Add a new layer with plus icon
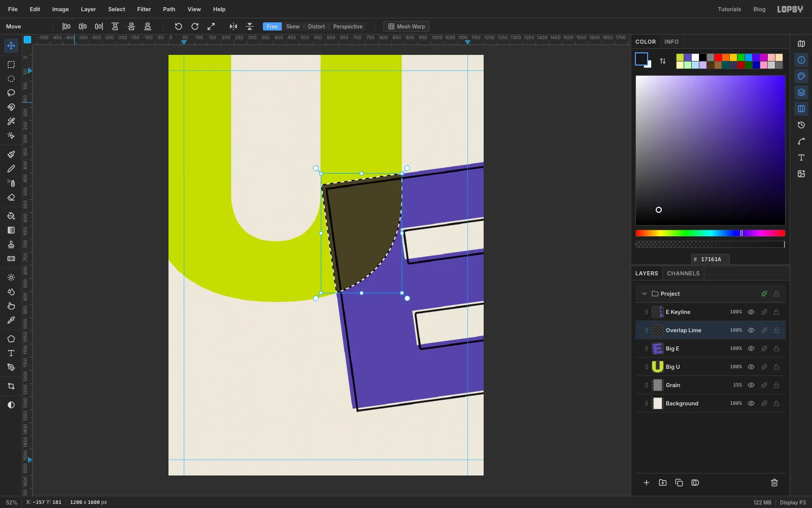This screenshot has width=812, height=508. click(x=647, y=483)
